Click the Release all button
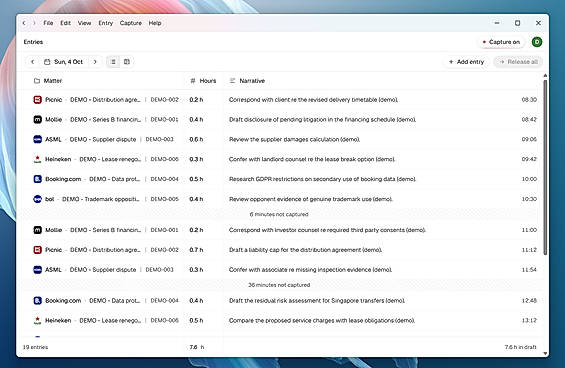Screen dimensions: 565x368 coord(519,62)
